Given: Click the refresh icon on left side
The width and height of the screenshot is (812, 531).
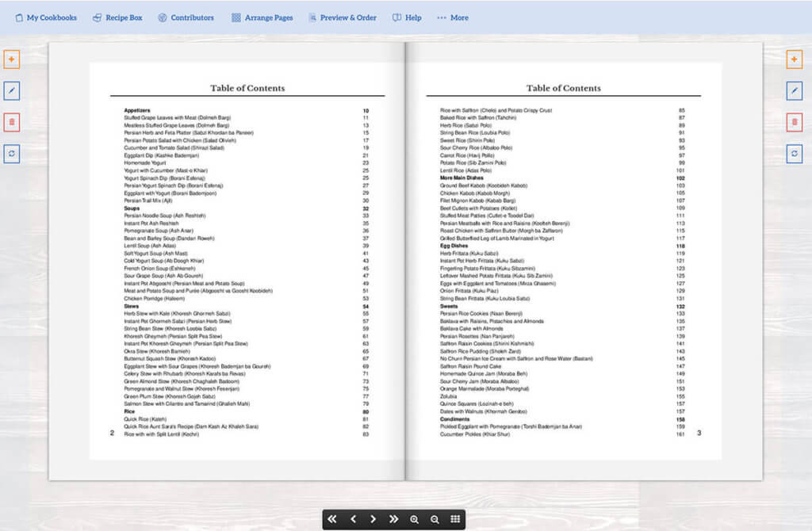Looking at the screenshot, I should [x=12, y=154].
